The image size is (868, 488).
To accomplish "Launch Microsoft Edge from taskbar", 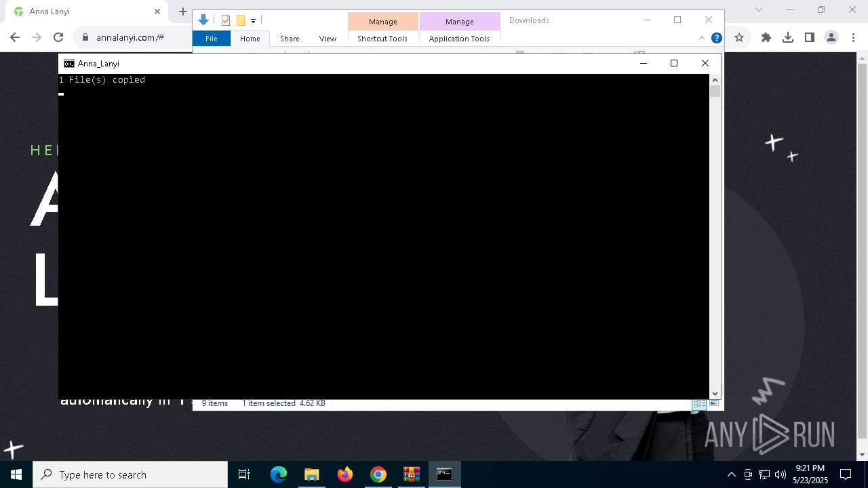I will pyautogui.click(x=279, y=474).
